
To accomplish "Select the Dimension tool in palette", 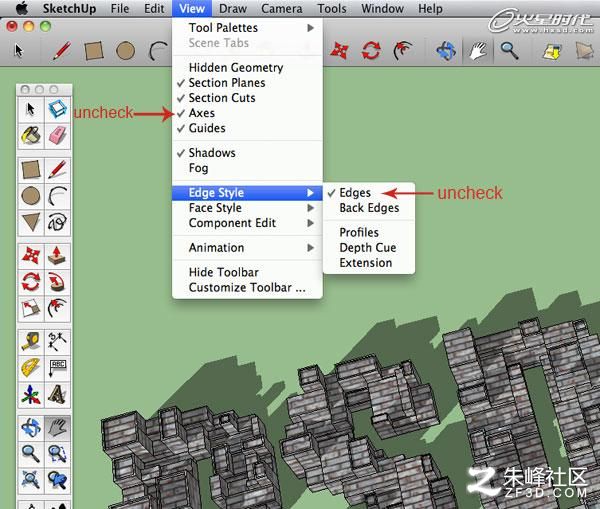I will 58,341.
